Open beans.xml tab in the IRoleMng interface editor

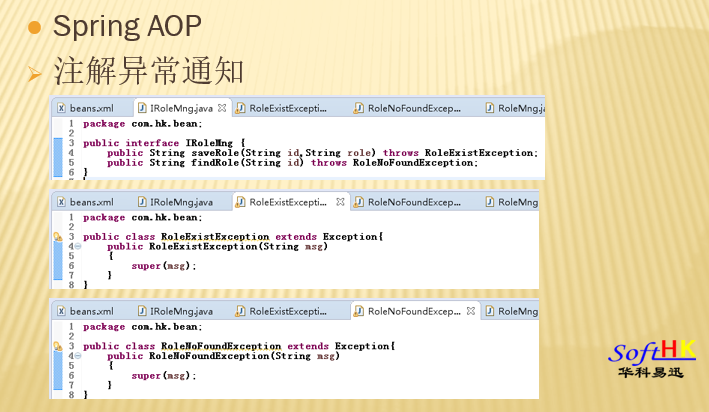tap(85, 108)
